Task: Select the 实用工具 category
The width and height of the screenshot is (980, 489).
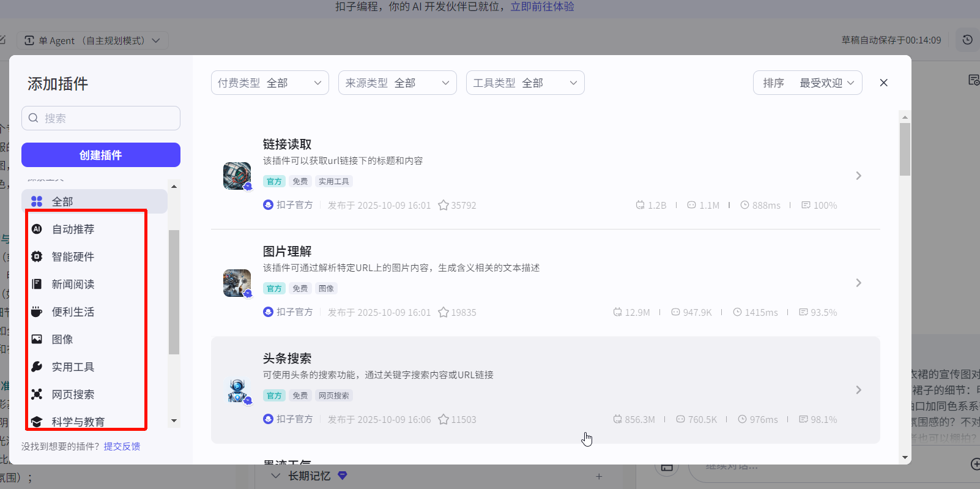Action: click(94, 367)
